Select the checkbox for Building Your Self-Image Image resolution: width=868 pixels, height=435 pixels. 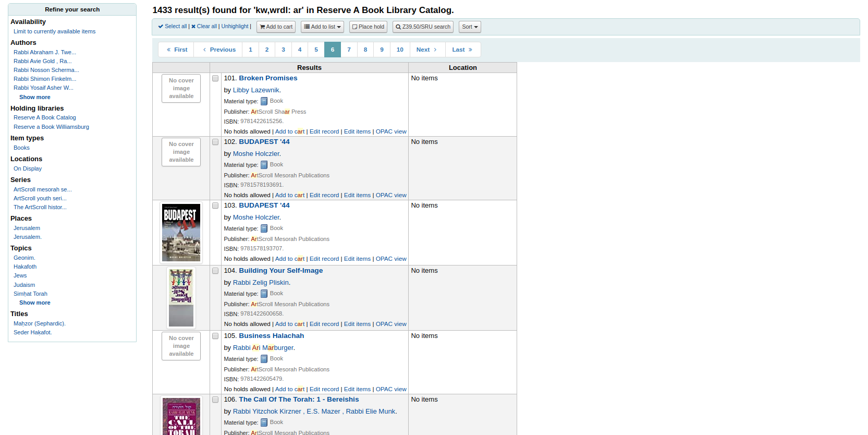point(215,271)
